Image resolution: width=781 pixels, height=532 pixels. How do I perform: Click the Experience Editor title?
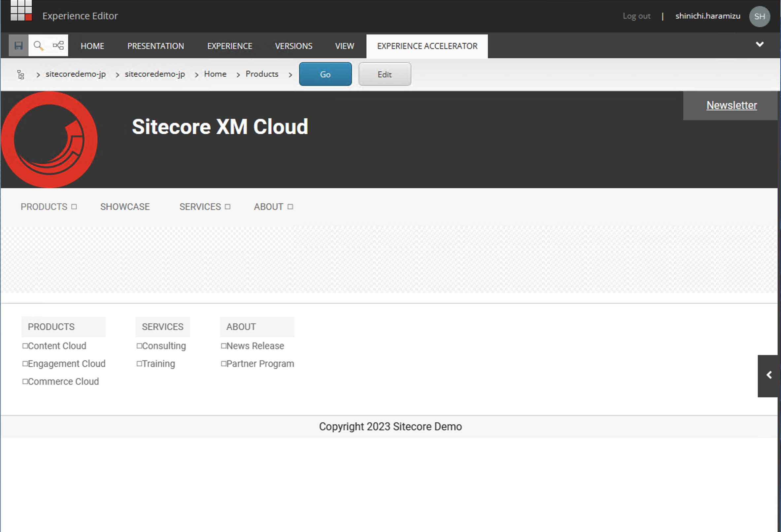[80, 16]
